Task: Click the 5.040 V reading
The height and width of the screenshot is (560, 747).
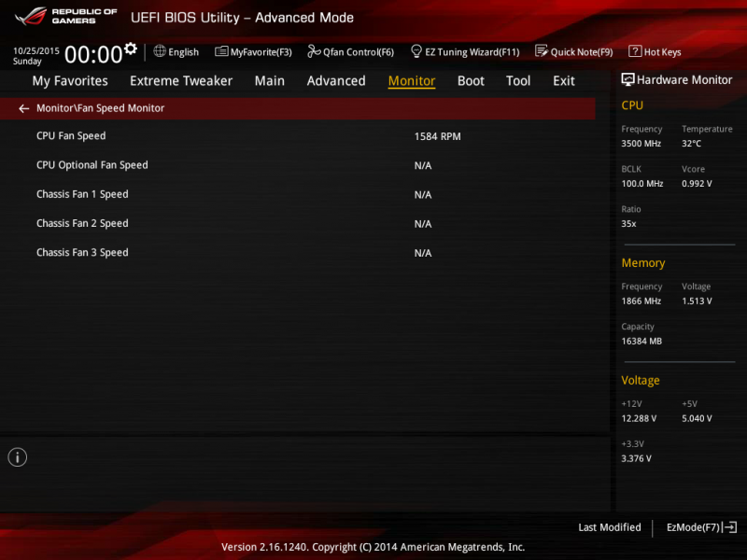Action: pyautogui.click(x=697, y=418)
